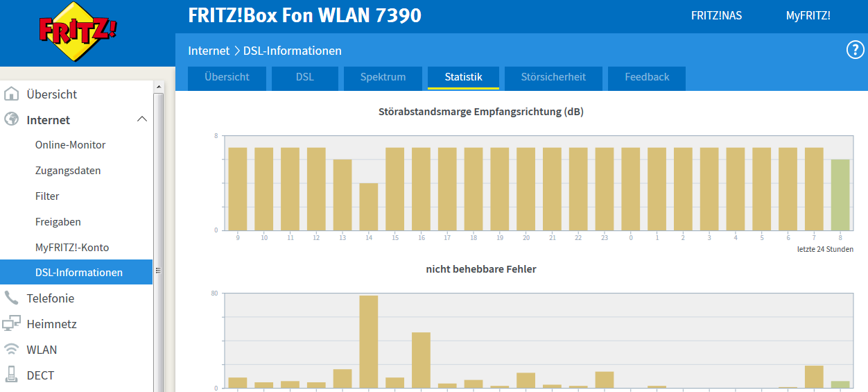Click the hour 14 bar in Störabstandsmarge chart
The height and width of the screenshot is (392, 868).
pyautogui.click(x=369, y=207)
